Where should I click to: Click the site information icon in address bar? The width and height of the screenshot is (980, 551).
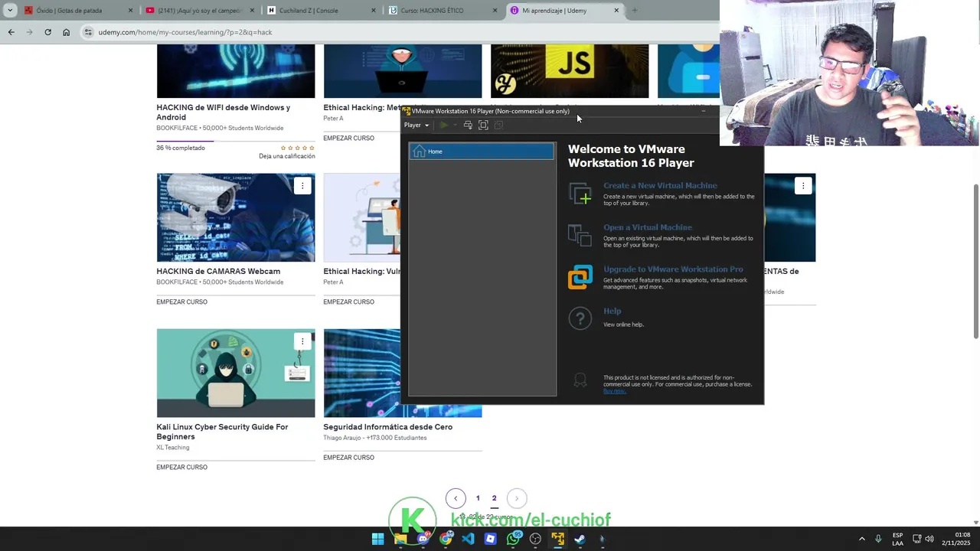88,32
